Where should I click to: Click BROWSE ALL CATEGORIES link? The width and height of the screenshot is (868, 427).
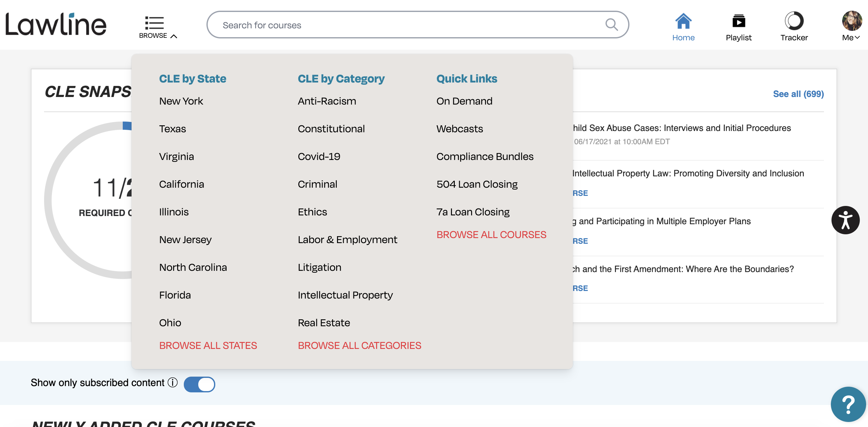click(x=359, y=345)
